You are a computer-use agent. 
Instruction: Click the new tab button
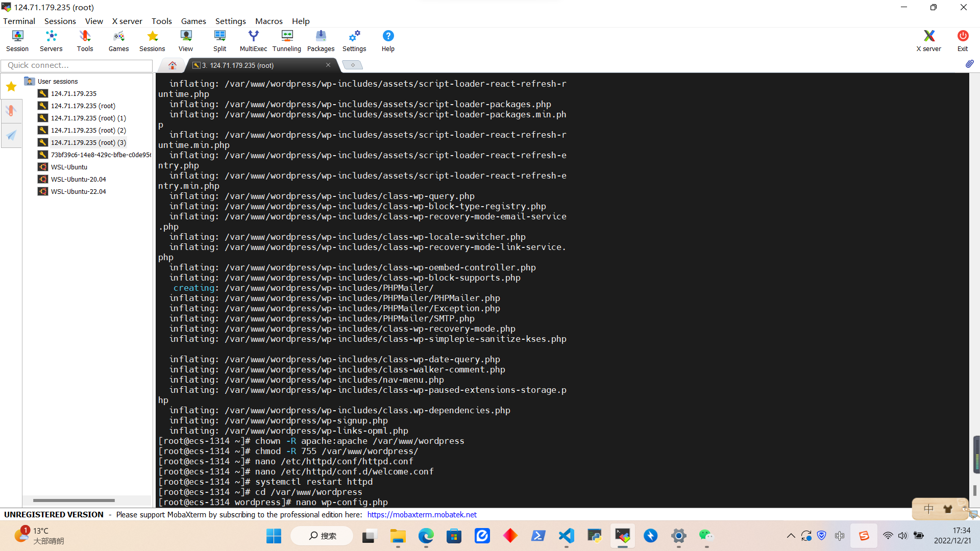click(352, 65)
